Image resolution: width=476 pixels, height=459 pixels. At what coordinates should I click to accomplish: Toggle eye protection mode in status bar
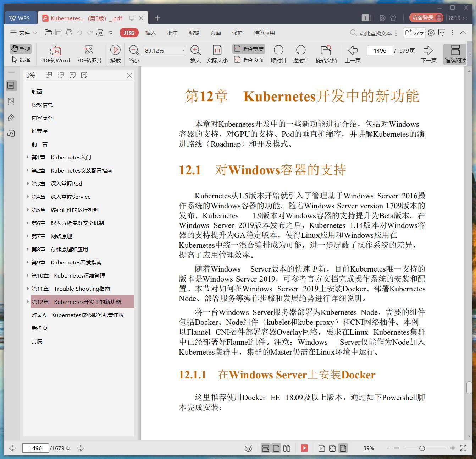coord(248,448)
